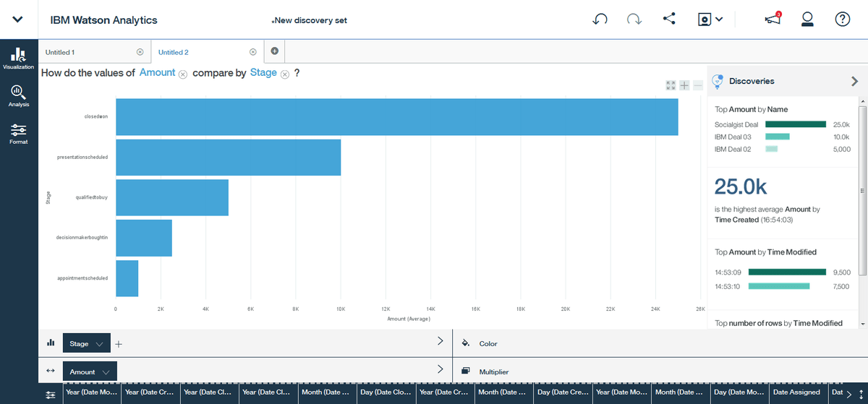This screenshot has width=868, height=404.
Task: Expand the data tray vertically
Action: pyautogui.click(x=861, y=395)
